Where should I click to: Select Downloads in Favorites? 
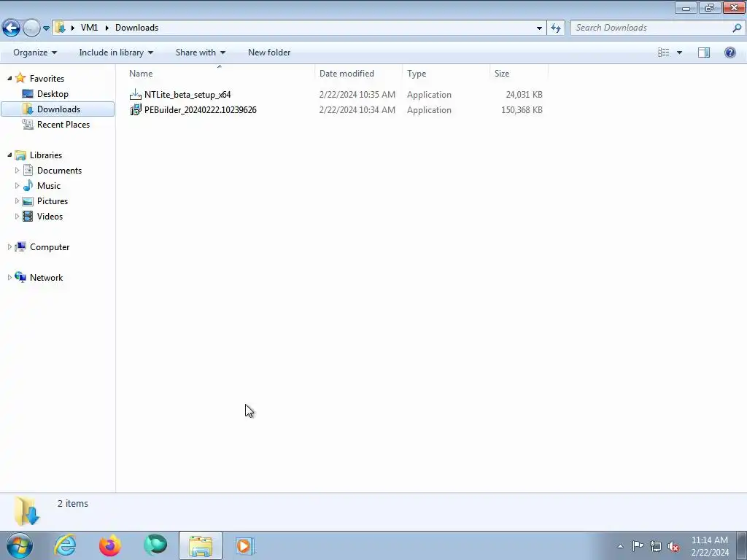(x=58, y=109)
